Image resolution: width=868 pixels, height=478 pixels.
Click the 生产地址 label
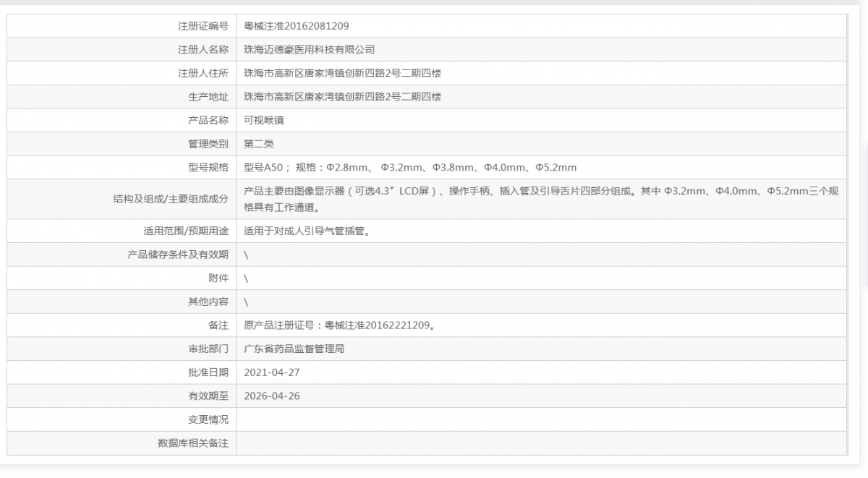[x=208, y=97]
